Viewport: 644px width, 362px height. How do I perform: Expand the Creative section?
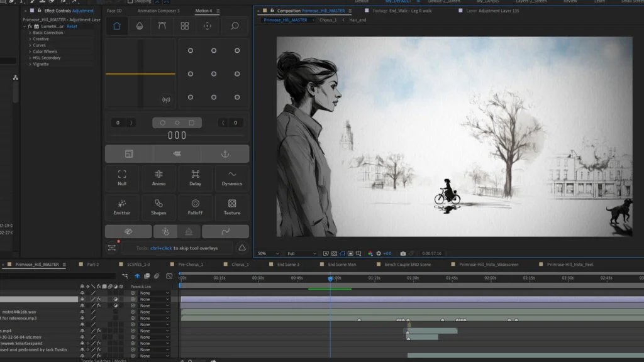(30, 39)
